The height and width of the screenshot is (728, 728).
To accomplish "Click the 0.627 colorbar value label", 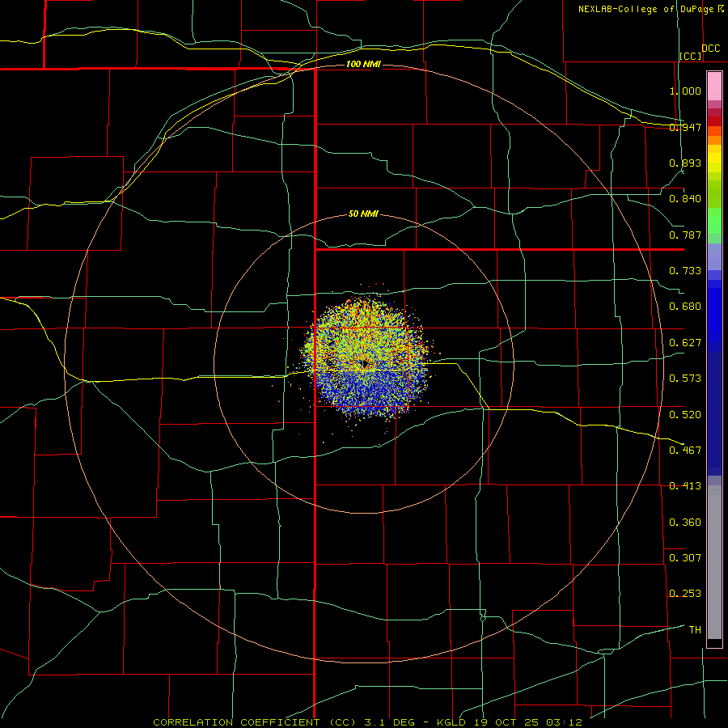I will pos(685,343).
